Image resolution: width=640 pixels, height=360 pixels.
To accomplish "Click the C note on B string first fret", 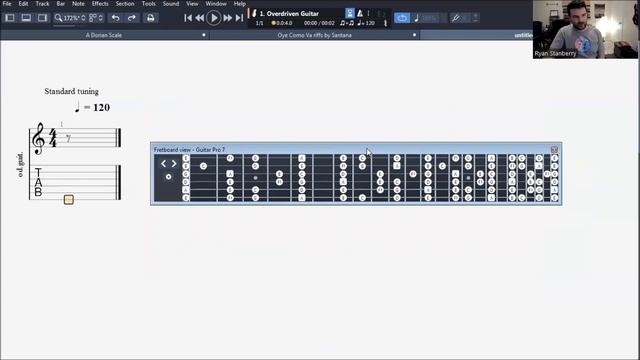I will (x=203, y=166).
